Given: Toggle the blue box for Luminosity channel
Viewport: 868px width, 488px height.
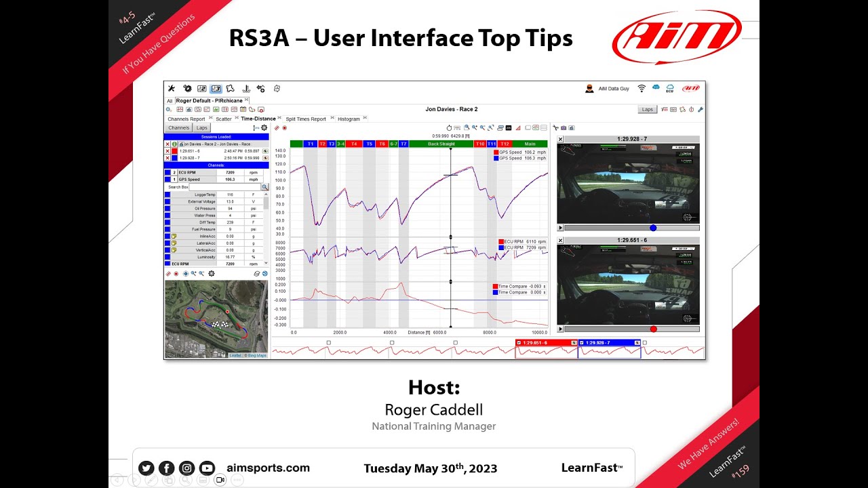Looking at the screenshot, I should [167, 257].
